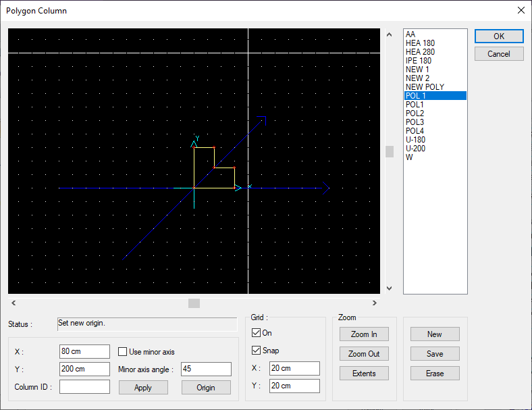Click the Column ID input field
Image resolution: width=532 pixels, height=410 pixels.
[x=84, y=387]
